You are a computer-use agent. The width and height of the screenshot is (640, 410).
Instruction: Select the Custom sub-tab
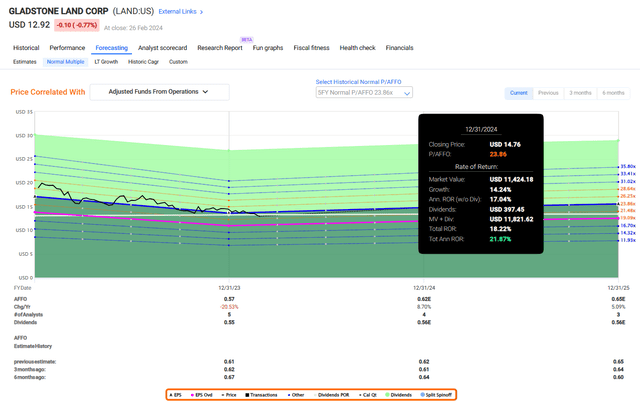[x=178, y=62]
